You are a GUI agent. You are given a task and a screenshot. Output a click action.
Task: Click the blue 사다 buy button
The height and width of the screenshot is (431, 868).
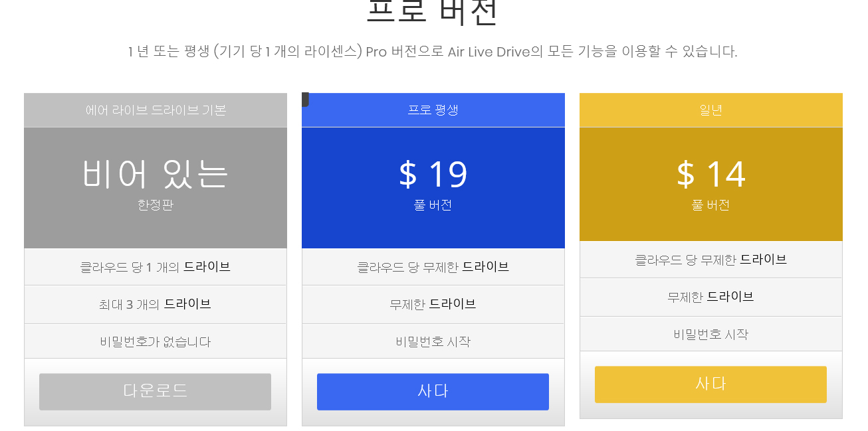click(433, 391)
